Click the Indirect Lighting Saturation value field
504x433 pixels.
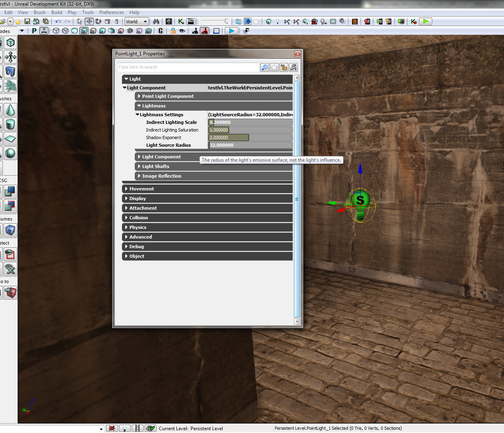pyautogui.click(x=250, y=130)
